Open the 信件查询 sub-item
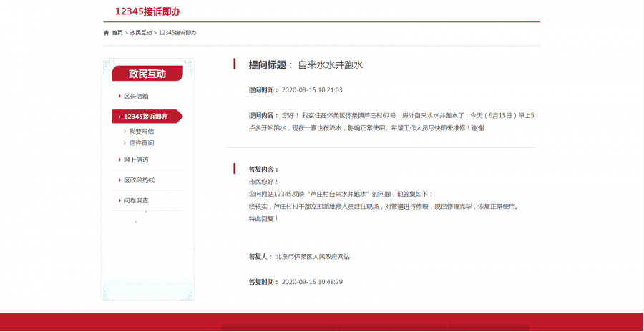Image resolution: width=644 pixels, height=332 pixels. click(x=141, y=142)
